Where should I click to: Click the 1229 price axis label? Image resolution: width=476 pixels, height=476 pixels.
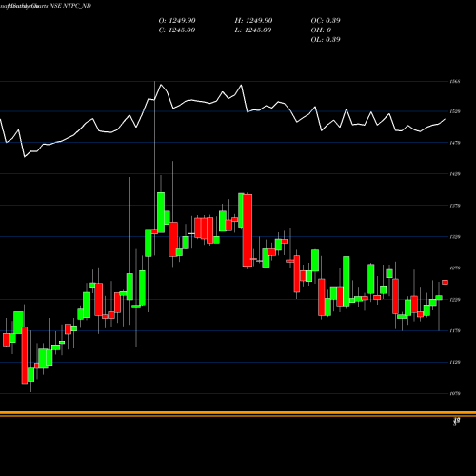click(x=455, y=300)
